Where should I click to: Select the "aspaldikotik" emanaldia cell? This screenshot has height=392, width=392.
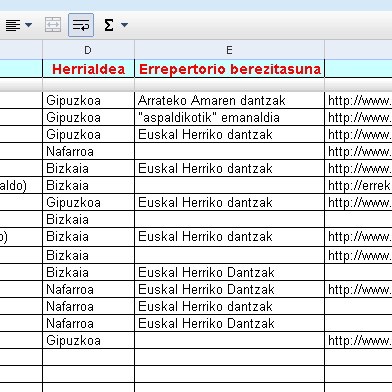pyautogui.click(x=229, y=117)
